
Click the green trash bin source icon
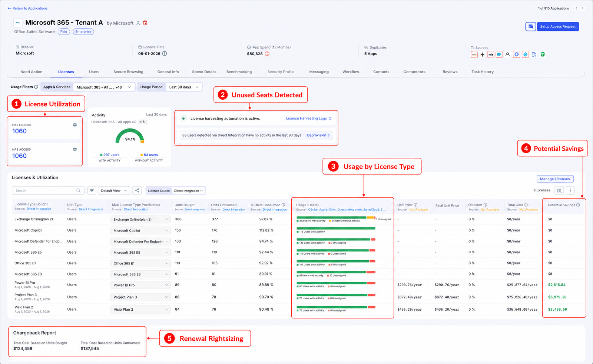pyautogui.click(x=543, y=54)
